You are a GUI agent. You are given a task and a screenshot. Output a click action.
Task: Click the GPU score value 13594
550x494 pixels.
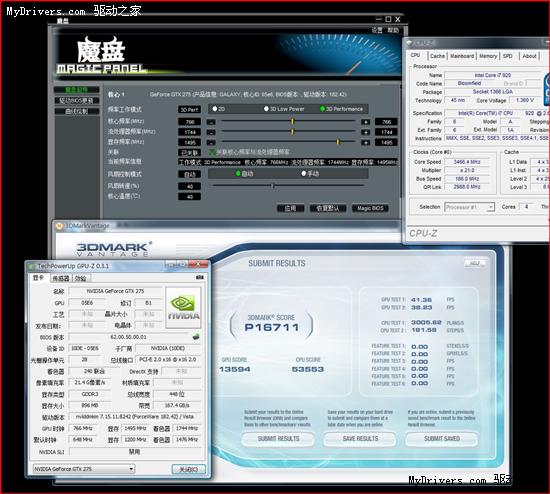(235, 369)
